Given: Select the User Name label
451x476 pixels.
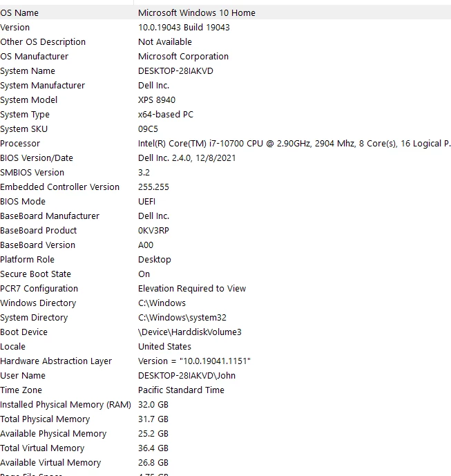Looking at the screenshot, I should (x=23, y=376).
